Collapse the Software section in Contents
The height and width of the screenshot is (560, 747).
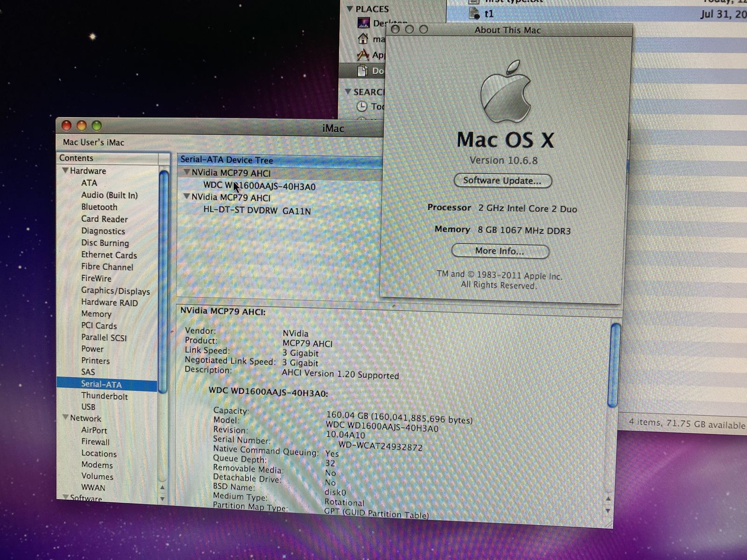65,497
